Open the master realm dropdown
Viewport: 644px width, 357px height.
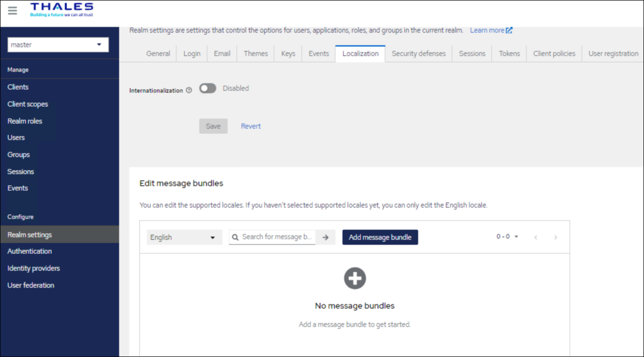[x=59, y=44]
